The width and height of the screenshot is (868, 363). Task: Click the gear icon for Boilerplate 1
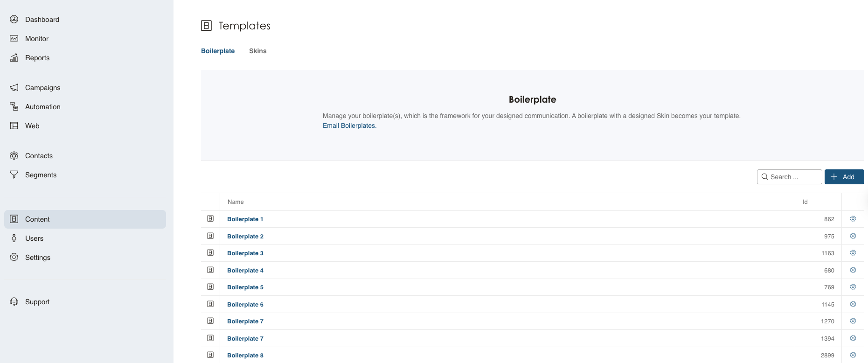coord(853,219)
